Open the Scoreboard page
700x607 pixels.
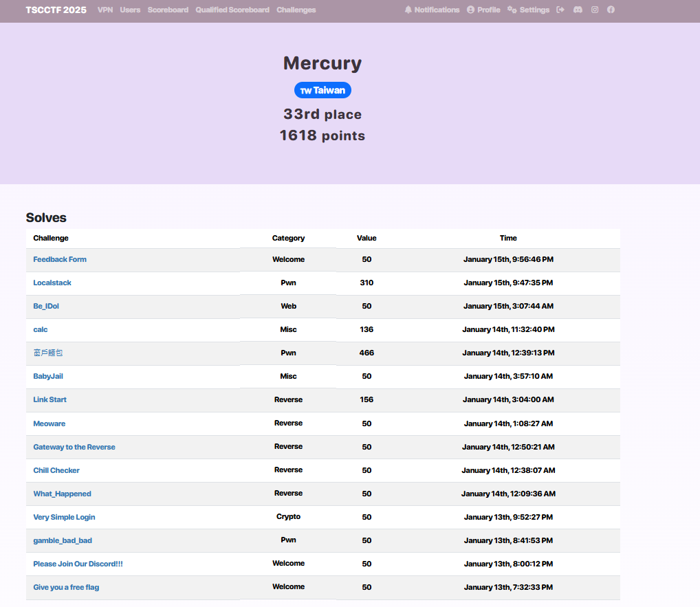pos(168,10)
